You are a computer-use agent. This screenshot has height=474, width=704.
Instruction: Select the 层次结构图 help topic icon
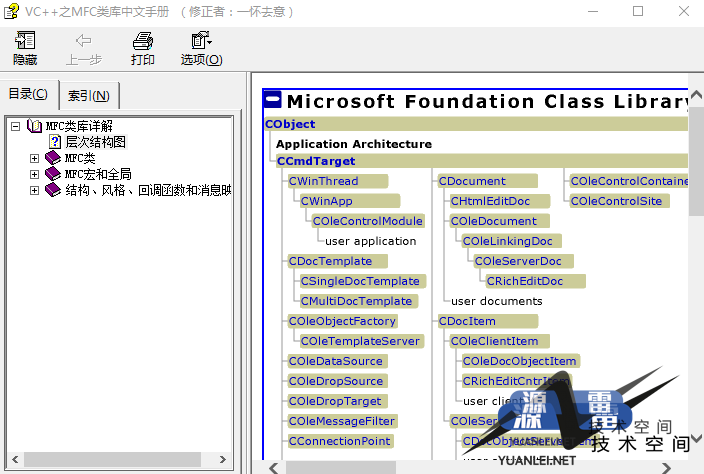tap(55, 142)
